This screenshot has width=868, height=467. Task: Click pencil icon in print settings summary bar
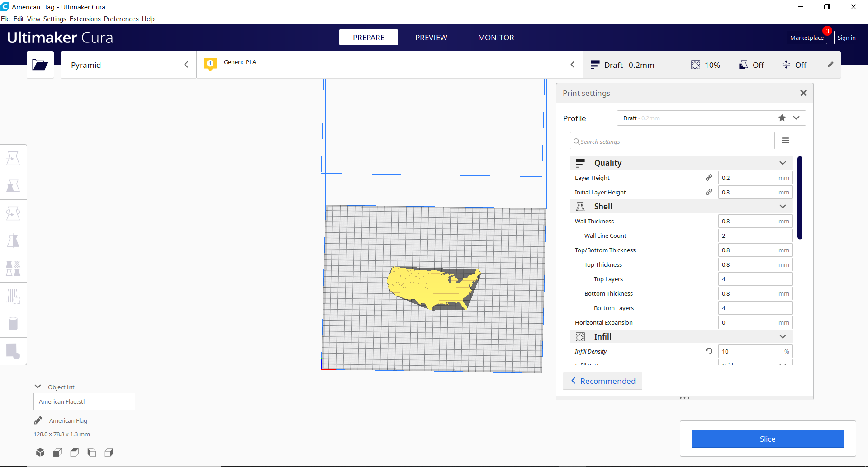tap(830, 65)
